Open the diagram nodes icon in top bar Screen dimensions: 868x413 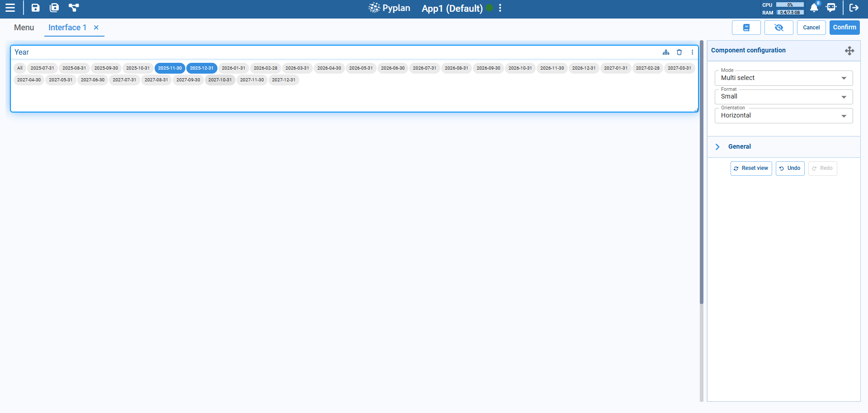point(74,8)
